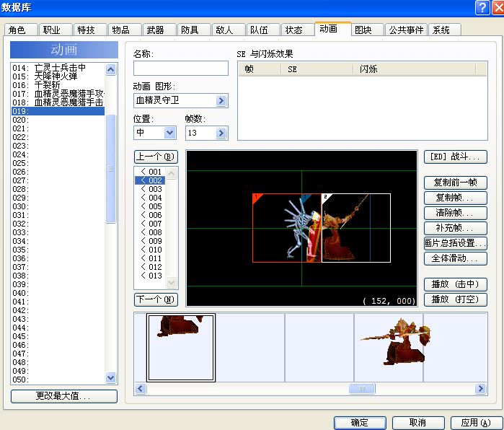Viewport: 504px width, 430px height.
Task: Open the 图块 tab
Action: (368, 30)
